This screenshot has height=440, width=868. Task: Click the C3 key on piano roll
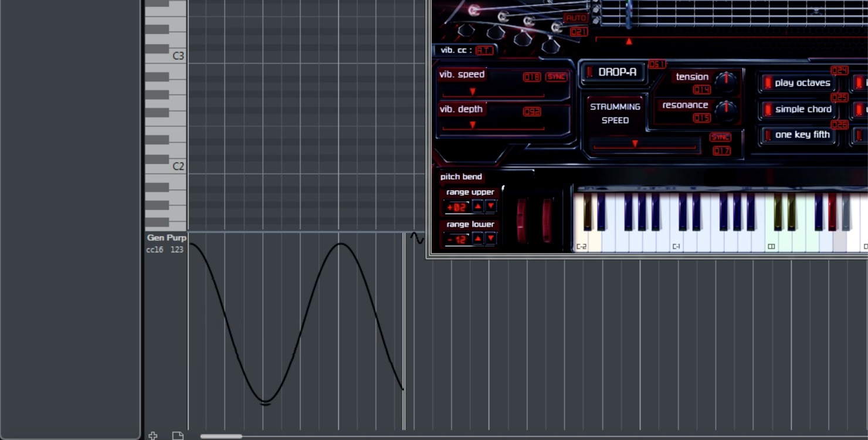[166, 56]
